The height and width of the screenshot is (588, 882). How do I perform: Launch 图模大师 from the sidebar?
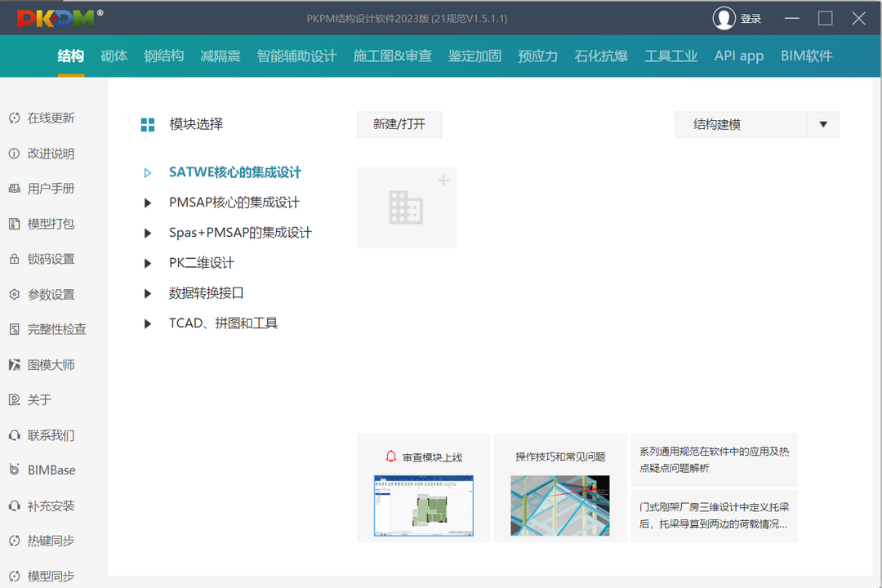click(x=49, y=364)
